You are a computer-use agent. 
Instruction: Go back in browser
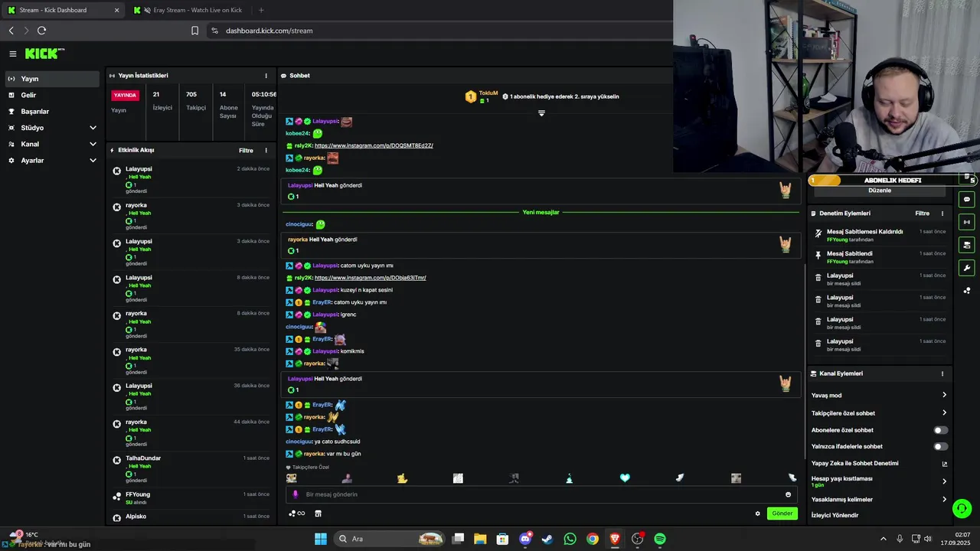11,31
